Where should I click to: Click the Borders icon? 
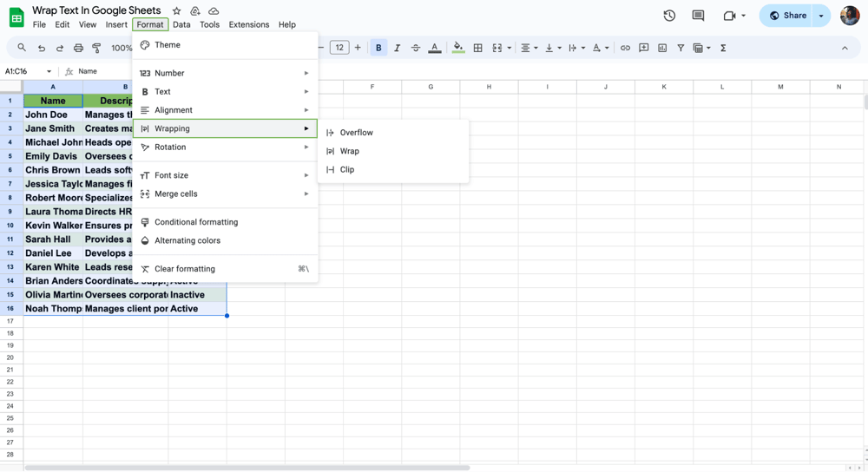(x=477, y=48)
